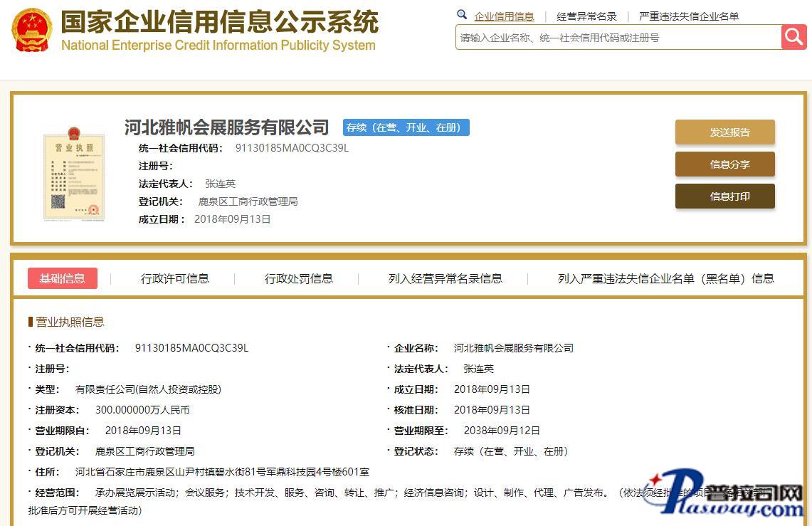This screenshot has width=812, height=526.
Task: Click header legal representative name 张连英
Action: click(x=220, y=184)
